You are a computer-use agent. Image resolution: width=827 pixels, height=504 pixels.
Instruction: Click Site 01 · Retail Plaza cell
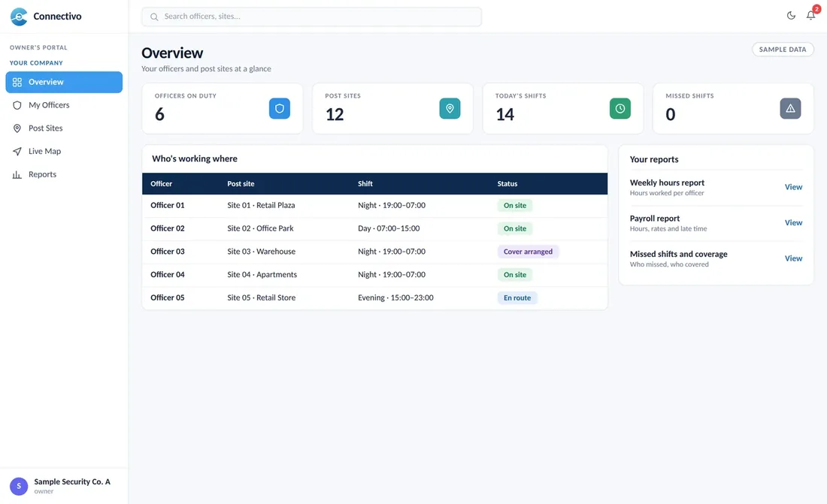(x=261, y=206)
